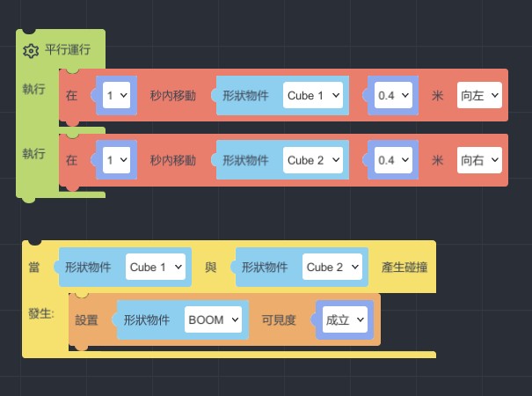Click the gear icon on 平行運行 block
The image size is (532, 396).
click(31, 50)
